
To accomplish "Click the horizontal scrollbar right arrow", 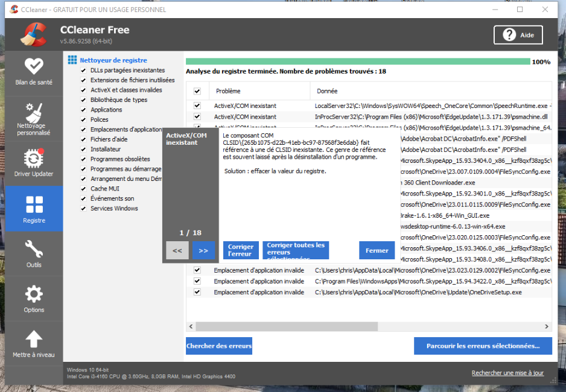I will [547, 326].
